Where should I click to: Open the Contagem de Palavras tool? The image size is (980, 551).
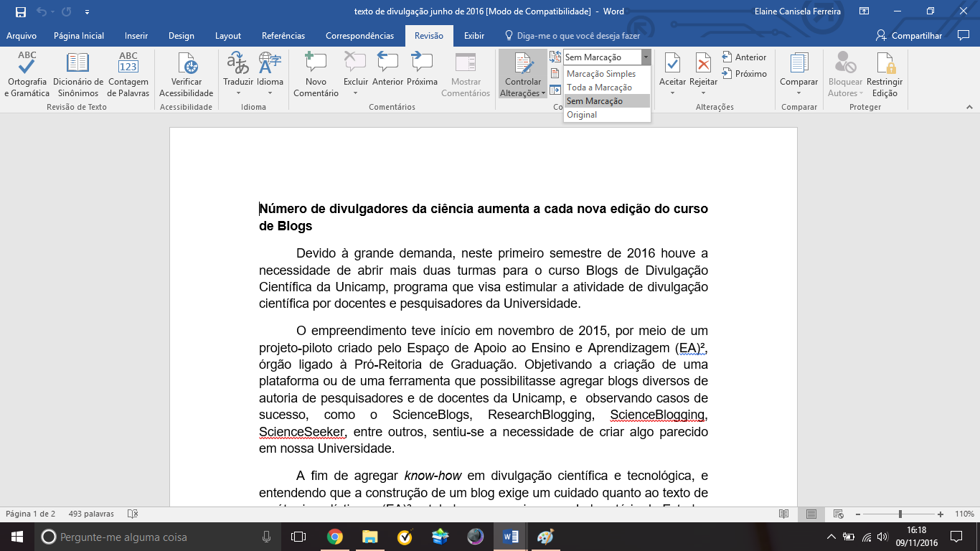(128, 75)
